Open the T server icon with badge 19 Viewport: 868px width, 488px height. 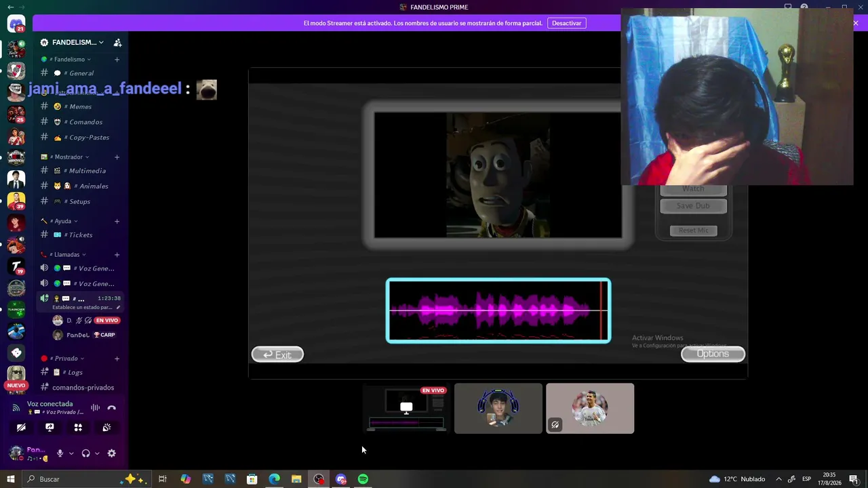click(x=16, y=266)
